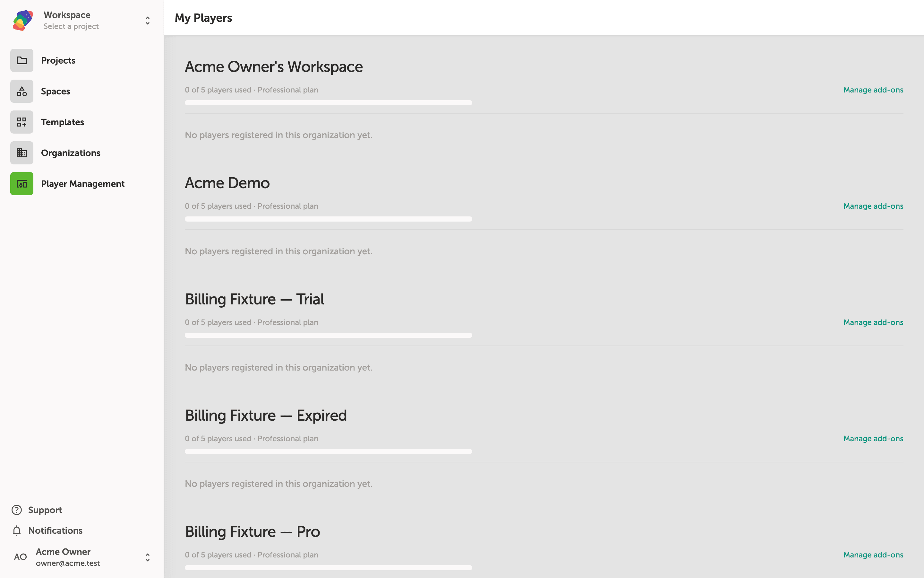Viewport: 924px width, 578px height.
Task: Click the Billing Fixture — Pro heading
Action: click(252, 532)
